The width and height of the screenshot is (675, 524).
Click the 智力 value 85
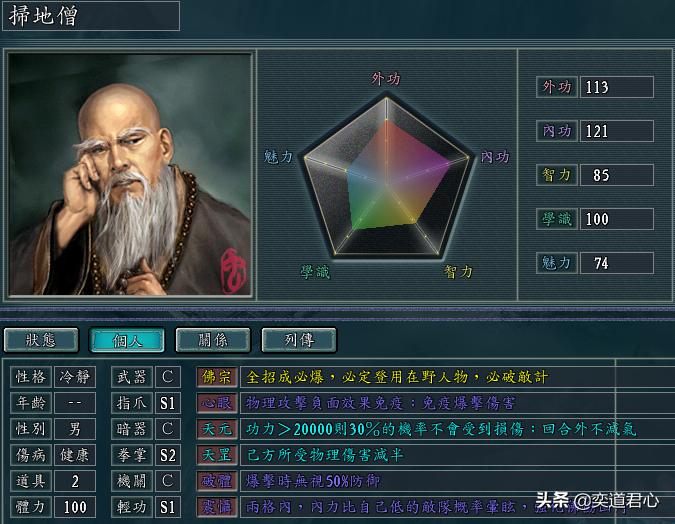click(616, 175)
